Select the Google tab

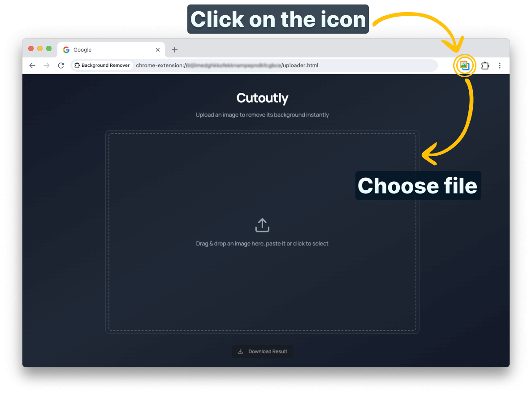point(111,50)
